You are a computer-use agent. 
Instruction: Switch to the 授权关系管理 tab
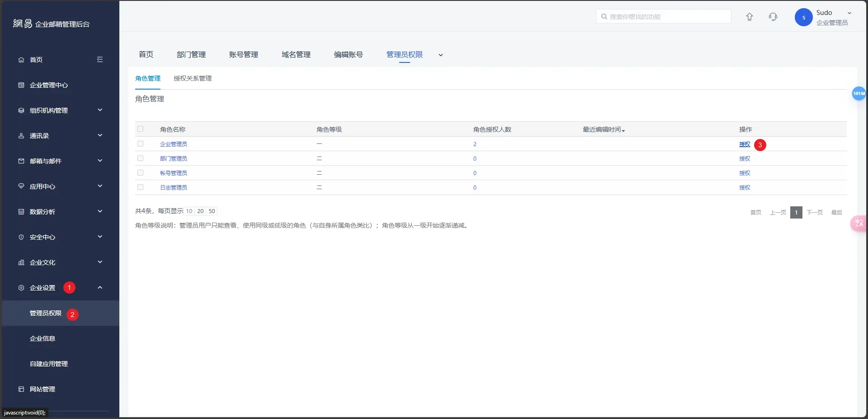pos(192,78)
